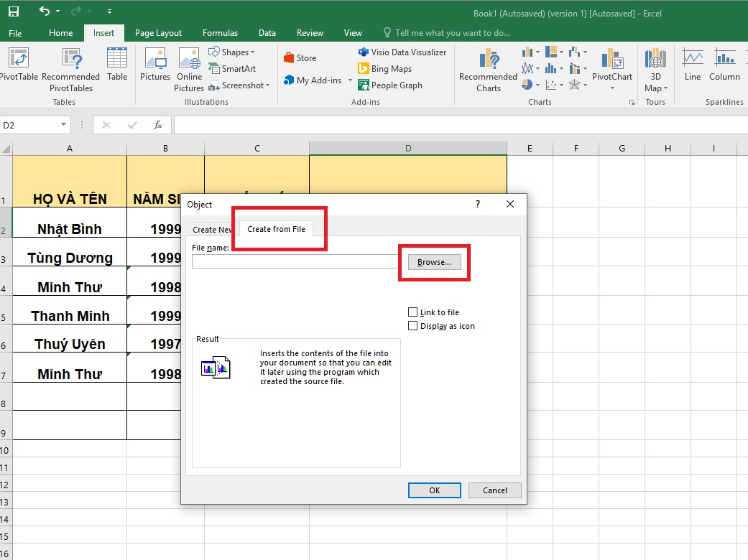Viewport: 748px width, 560px height.
Task: Confirm the Object dialog with OK
Action: [x=434, y=490]
